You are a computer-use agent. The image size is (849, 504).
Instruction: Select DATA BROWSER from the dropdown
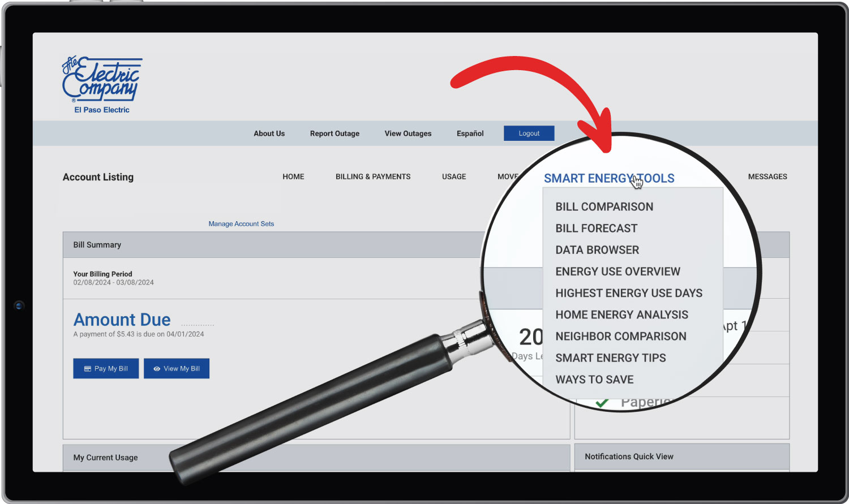coord(597,249)
